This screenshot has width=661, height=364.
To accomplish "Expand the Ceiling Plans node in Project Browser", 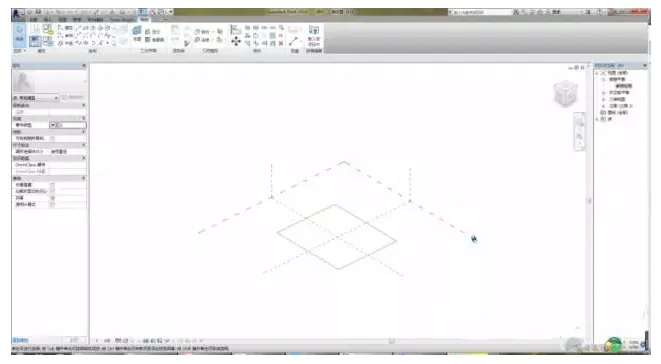I will pyautogui.click(x=604, y=93).
